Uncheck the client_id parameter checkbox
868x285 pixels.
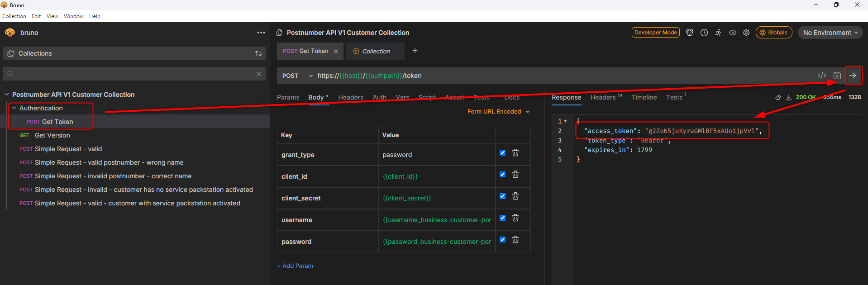click(x=502, y=175)
